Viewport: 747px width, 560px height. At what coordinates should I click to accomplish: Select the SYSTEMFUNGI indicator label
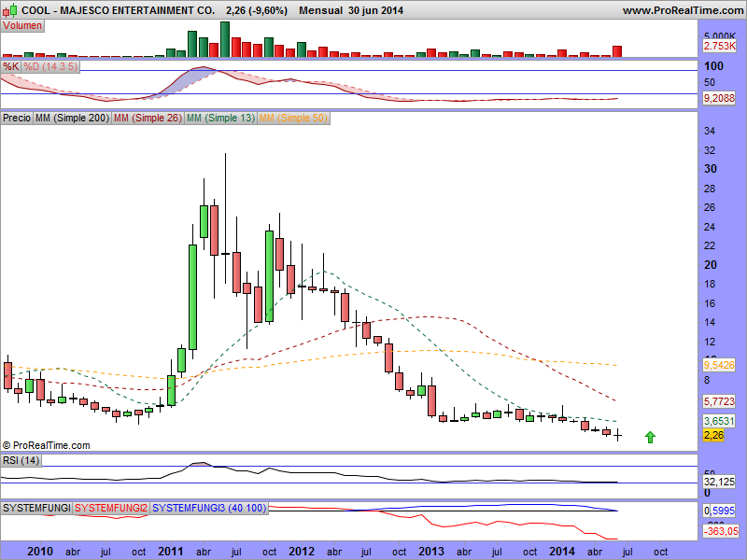[36, 508]
